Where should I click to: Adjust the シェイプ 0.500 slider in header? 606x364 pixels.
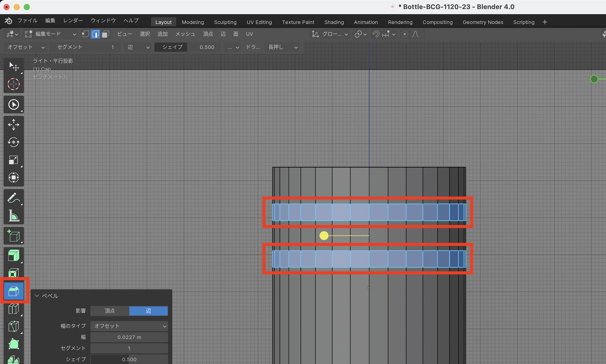(188, 47)
